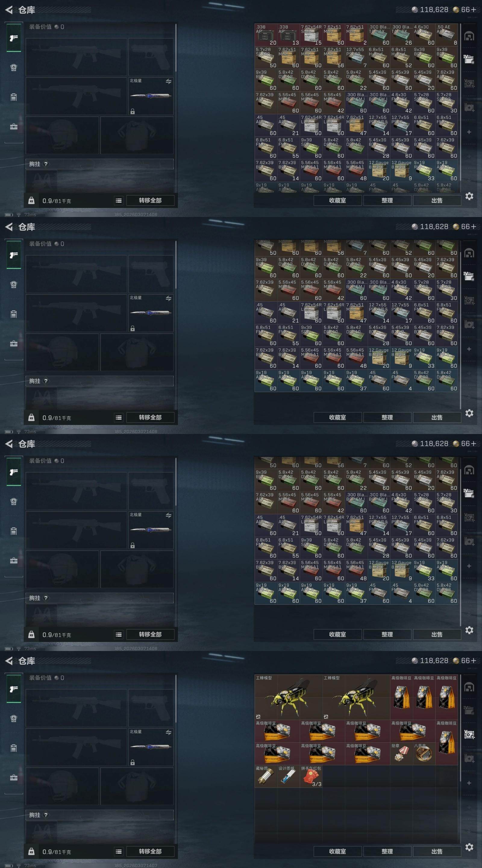
Task: Open the 设计图纸 blueprint item
Action: [288, 776]
